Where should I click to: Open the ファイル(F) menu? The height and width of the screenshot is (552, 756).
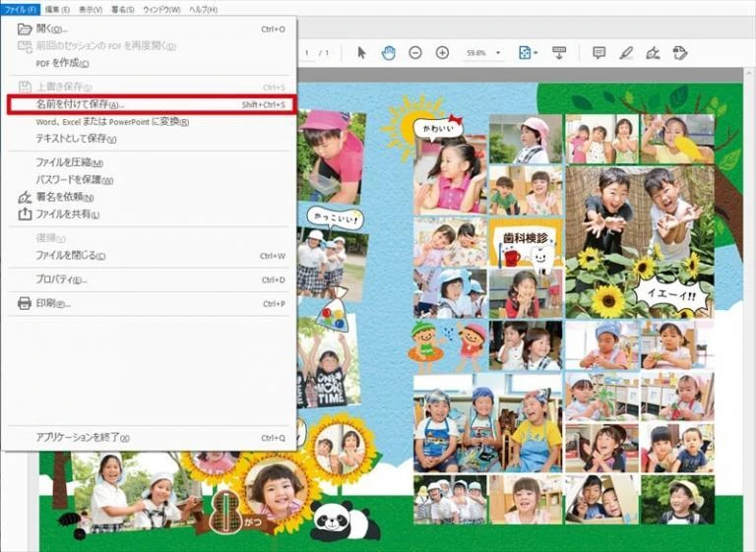click(21, 9)
